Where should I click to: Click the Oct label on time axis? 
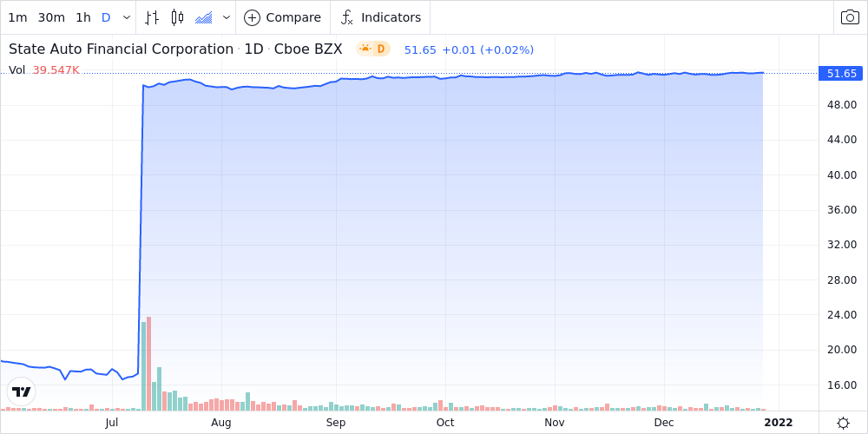[x=445, y=423]
